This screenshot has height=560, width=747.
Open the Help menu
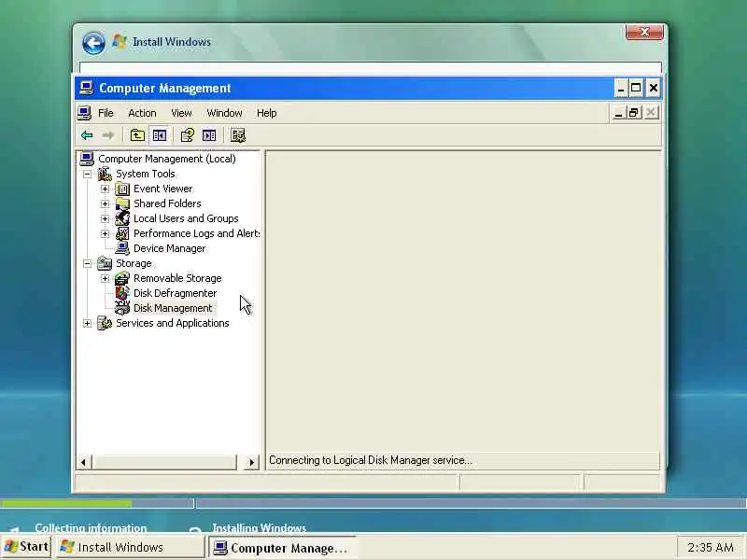point(266,113)
